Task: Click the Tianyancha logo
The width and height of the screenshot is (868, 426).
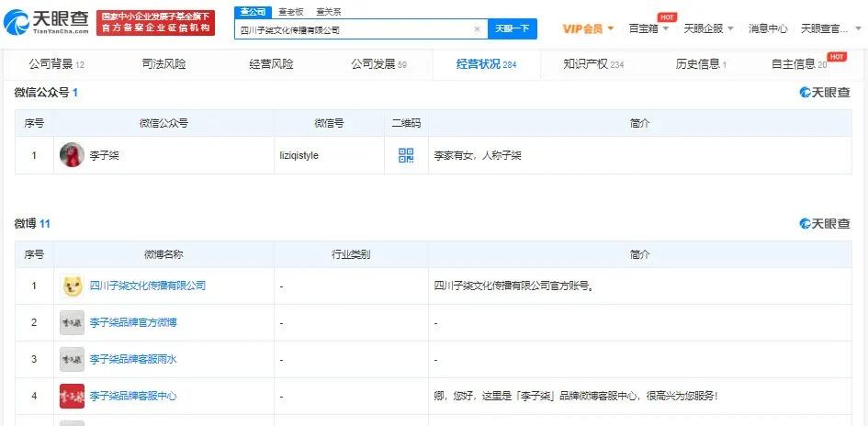Action: click(x=47, y=22)
